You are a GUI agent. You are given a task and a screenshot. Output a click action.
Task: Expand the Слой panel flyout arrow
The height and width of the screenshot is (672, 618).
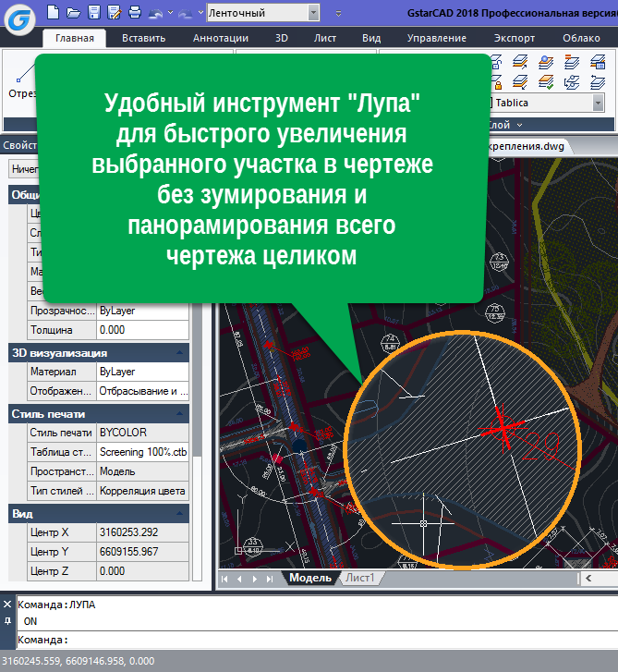(x=519, y=125)
